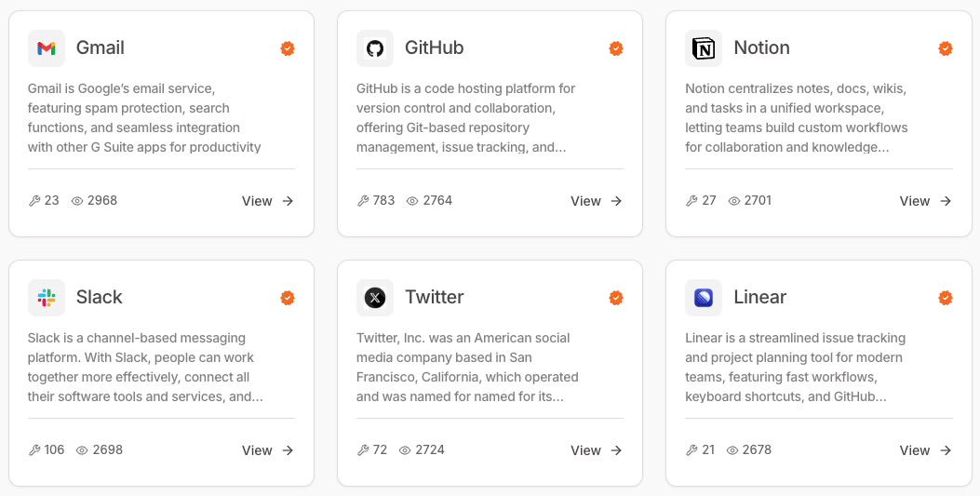The width and height of the screenshot is (980, 496).
Task: Select the Notion card title
Action: 761,47
